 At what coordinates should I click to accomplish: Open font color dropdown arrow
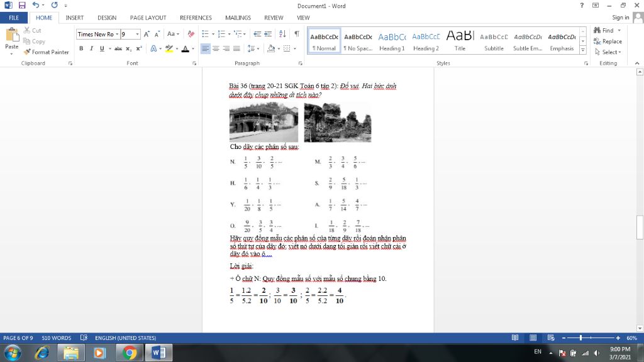pos(193,49)
